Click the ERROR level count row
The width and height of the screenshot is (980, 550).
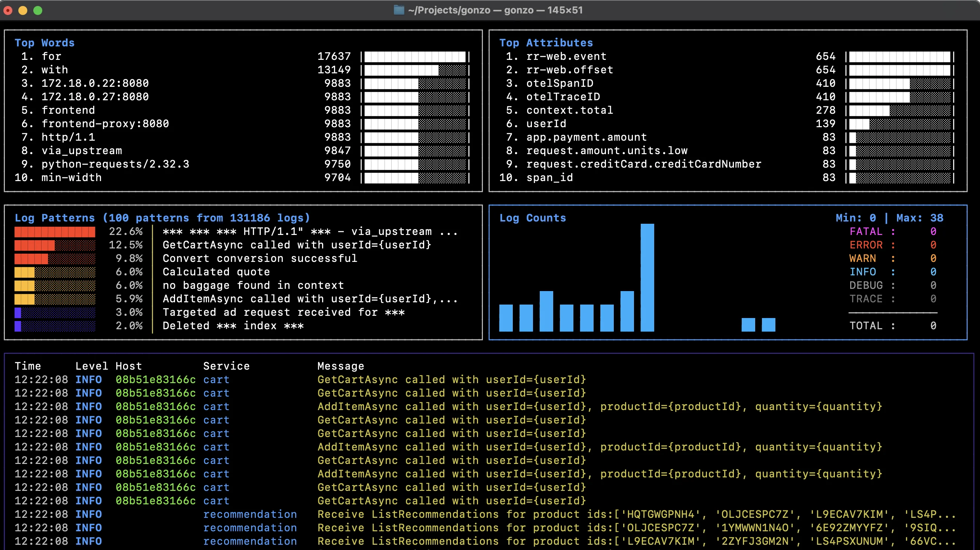coord(892,245)
